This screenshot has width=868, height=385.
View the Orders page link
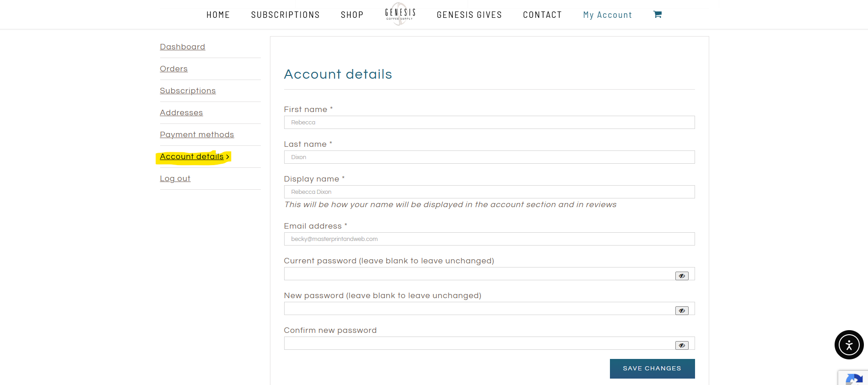173,69
